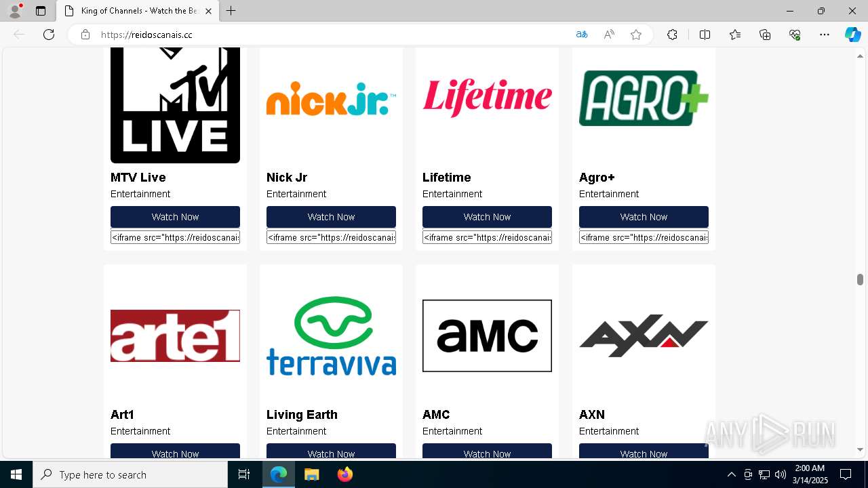Image resolution: width=868 pixels, height=488 pixels.
Task: Open the browser profile icon
Action: tap(15, 11)
